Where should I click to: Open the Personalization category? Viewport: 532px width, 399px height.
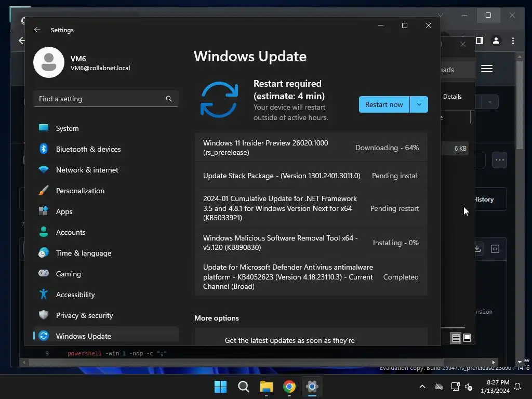point(106,191)
